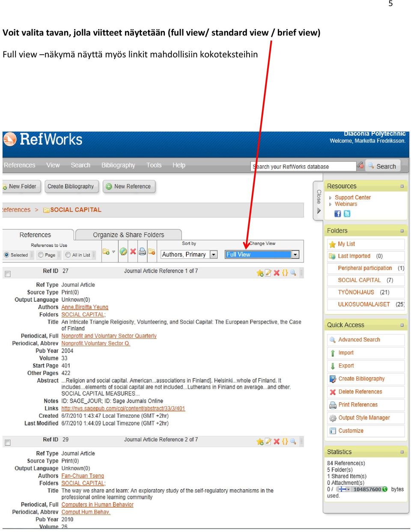Open the add-to-folder dropdown icon
This screenshot has width=411, height=532.
coord(109,252)
